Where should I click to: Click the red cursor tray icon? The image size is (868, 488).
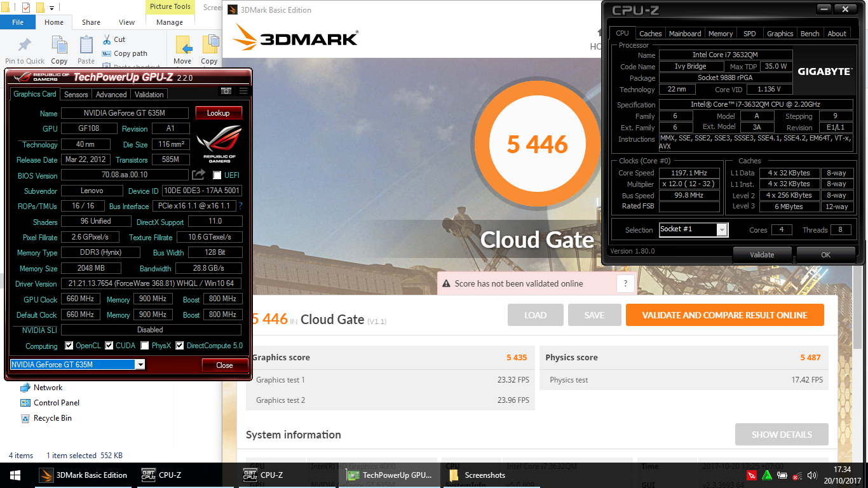[x=752, y=475]
